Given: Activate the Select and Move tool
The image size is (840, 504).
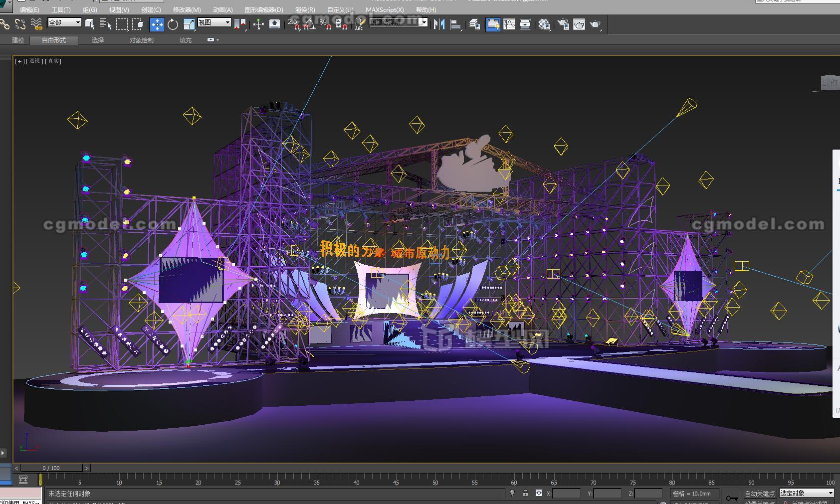Looking at the screenshot, I should tap(157, 24).
